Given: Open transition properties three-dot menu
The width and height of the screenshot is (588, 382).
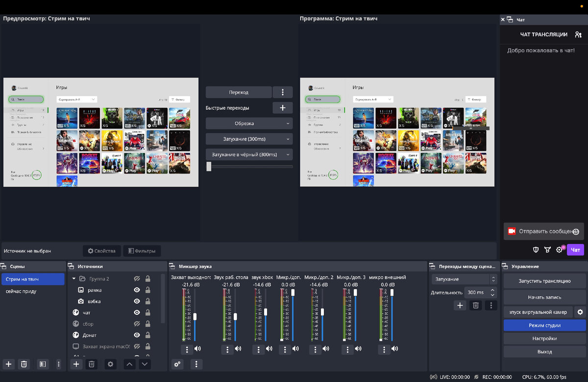Looking at the screenshot, I should [491, 305].
